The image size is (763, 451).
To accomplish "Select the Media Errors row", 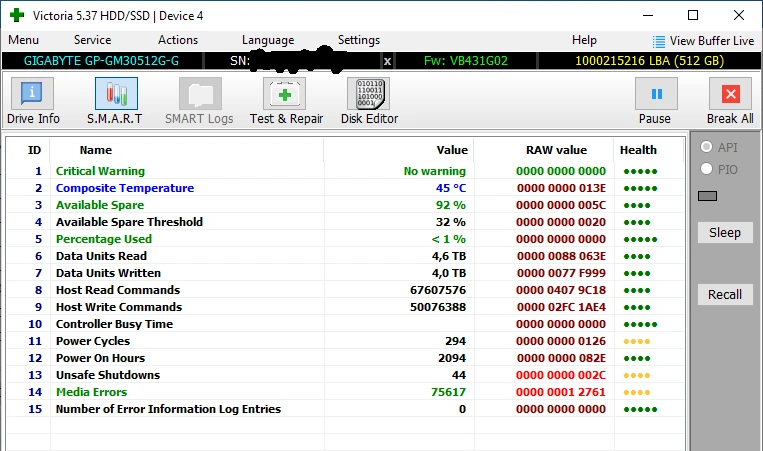I will 345,392.
